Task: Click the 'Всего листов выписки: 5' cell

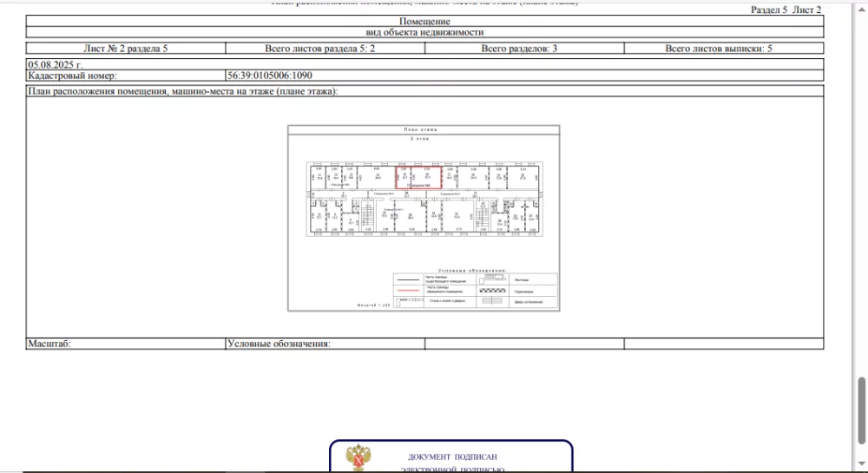Action: pos(718,49)
